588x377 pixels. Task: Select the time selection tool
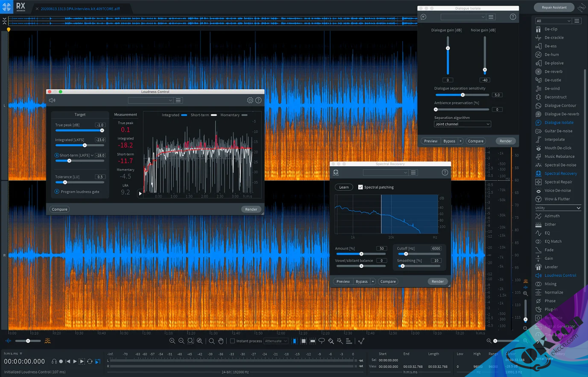[x=295, y=341]
